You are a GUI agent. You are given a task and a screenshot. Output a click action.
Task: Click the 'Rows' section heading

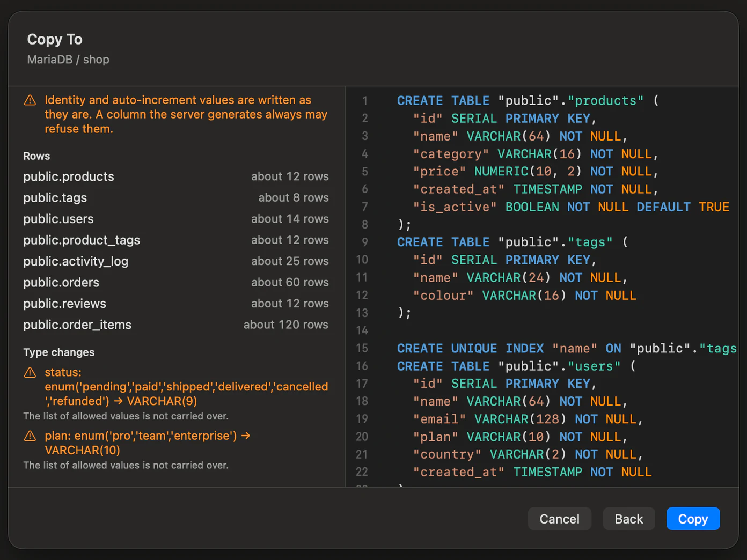point(36,156)
